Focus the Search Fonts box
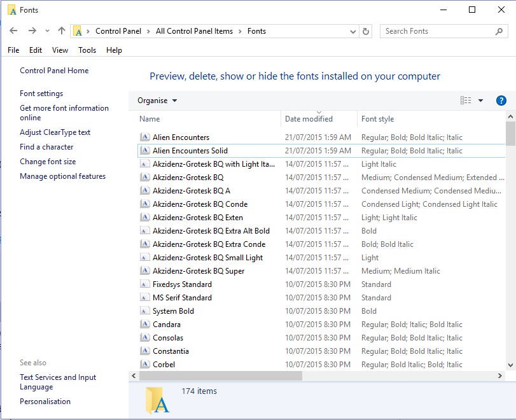Screen dimensions: 516x420 click(443, 31)
